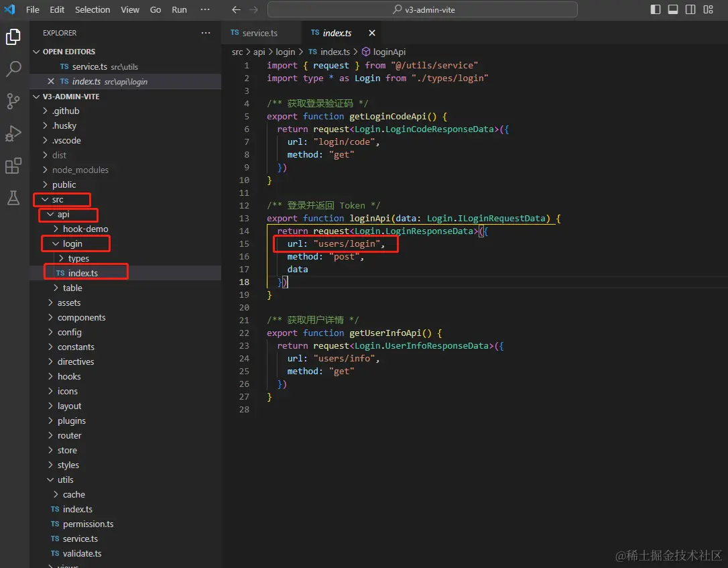Viewport: 728px width, 568px height.
Task: Open the Extensions view icon
Action: pyautogui.click(x=13, y=166)
